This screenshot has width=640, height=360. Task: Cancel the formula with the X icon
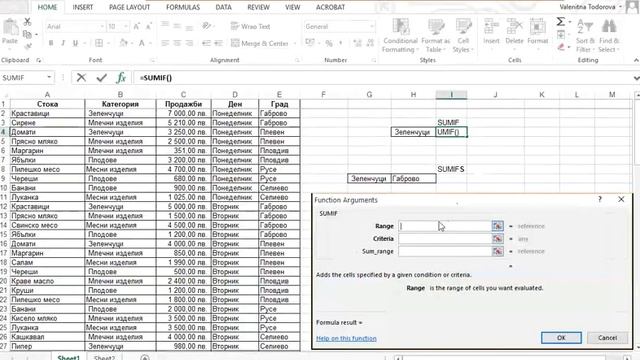point(81,78)
